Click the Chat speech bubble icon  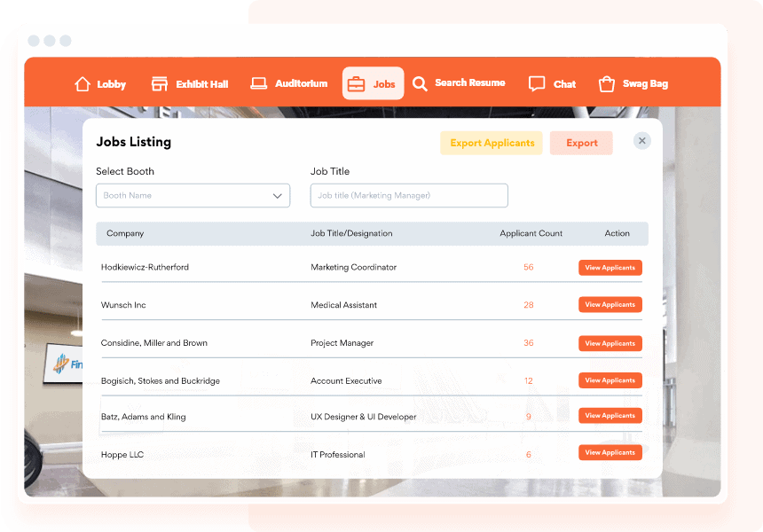point(537,84)
